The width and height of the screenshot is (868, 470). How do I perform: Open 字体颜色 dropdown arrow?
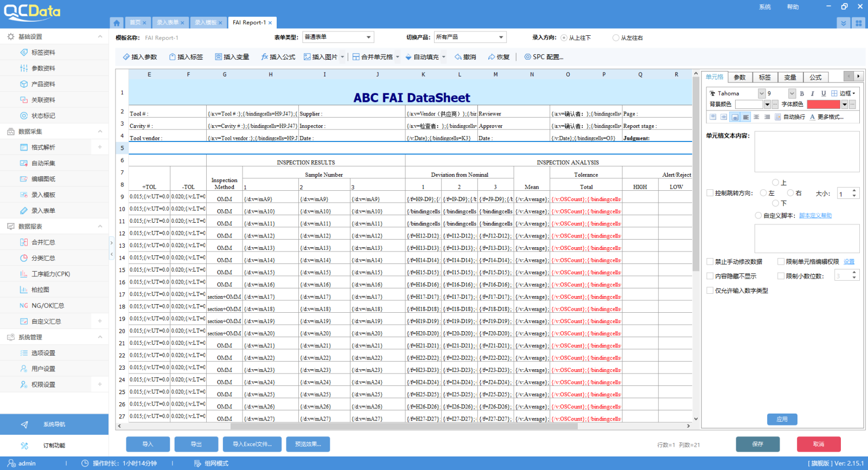(x=845, y=105)
